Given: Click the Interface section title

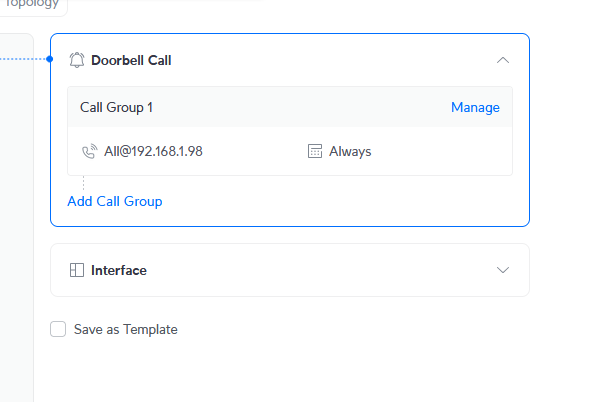Looking at the screenshot, I should [x=119, y=270].
